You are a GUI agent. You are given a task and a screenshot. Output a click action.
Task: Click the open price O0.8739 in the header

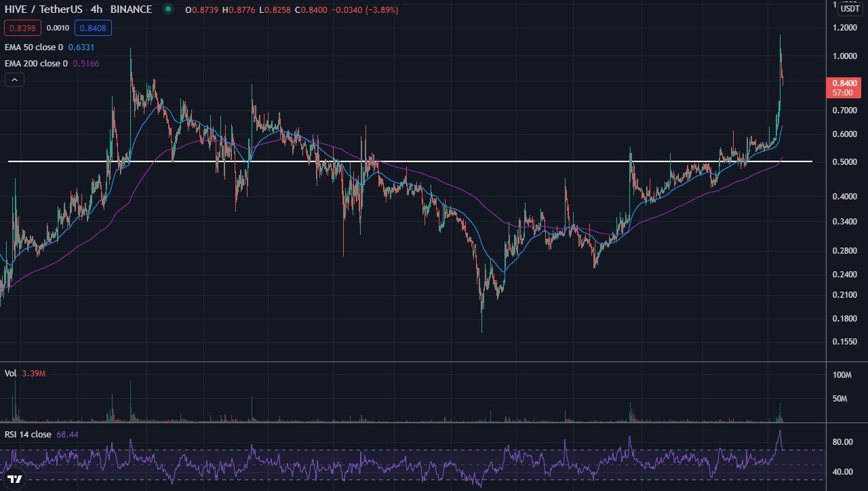click(x=203, y=9)
